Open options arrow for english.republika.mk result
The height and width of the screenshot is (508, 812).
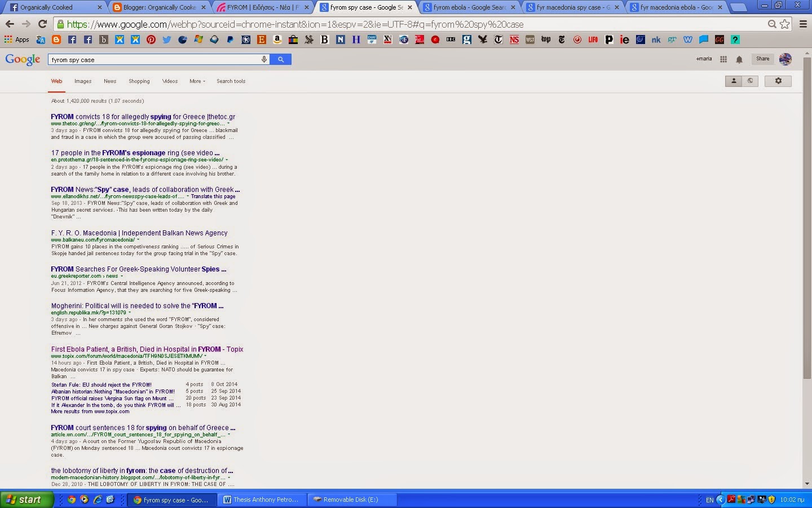tap(130, 313)
